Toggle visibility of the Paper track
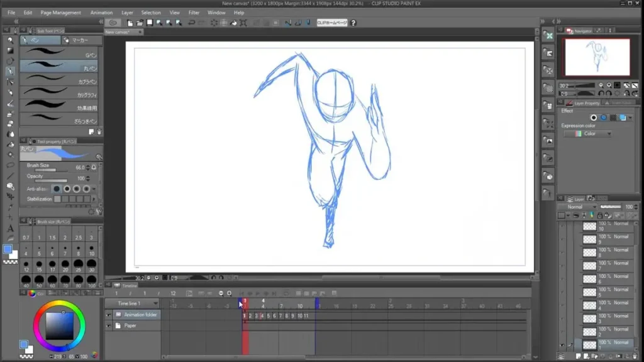 [x=109, y=326]
